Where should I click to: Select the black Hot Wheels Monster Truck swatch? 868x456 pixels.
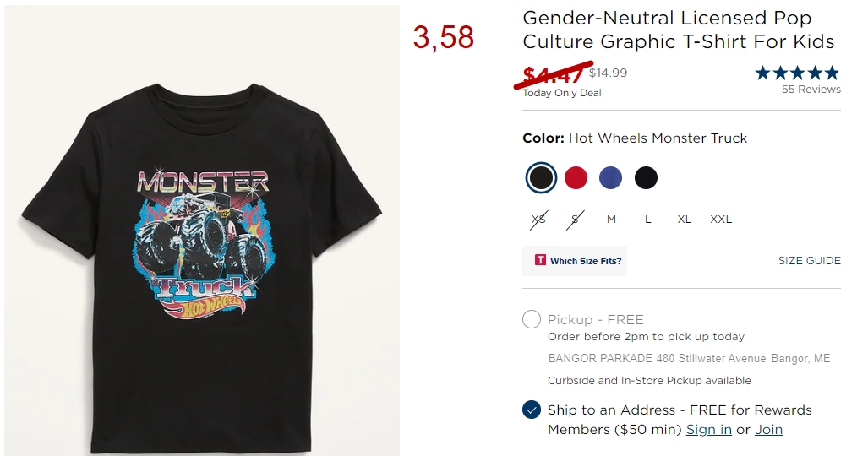click(541, 177)
